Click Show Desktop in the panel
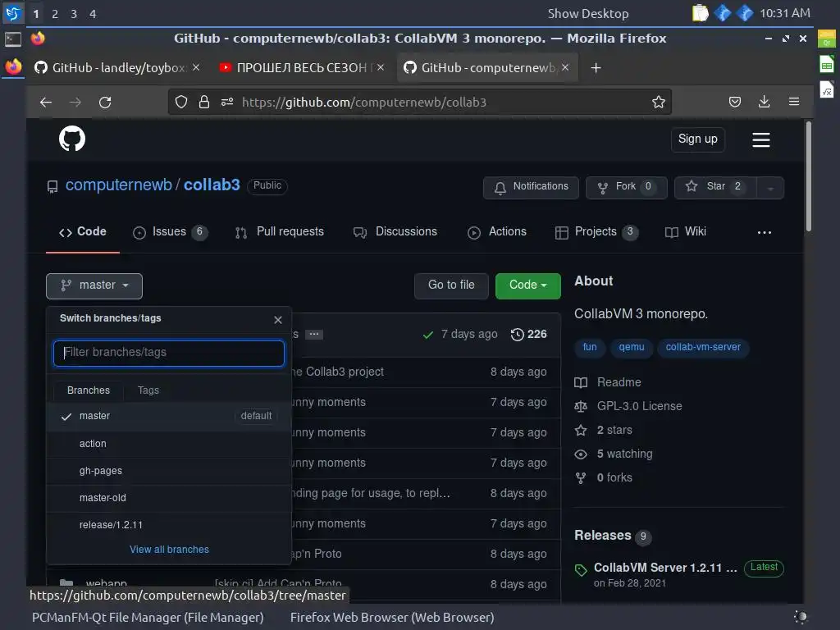This screenshot has height=630, width=840. [x=587, y=13]
